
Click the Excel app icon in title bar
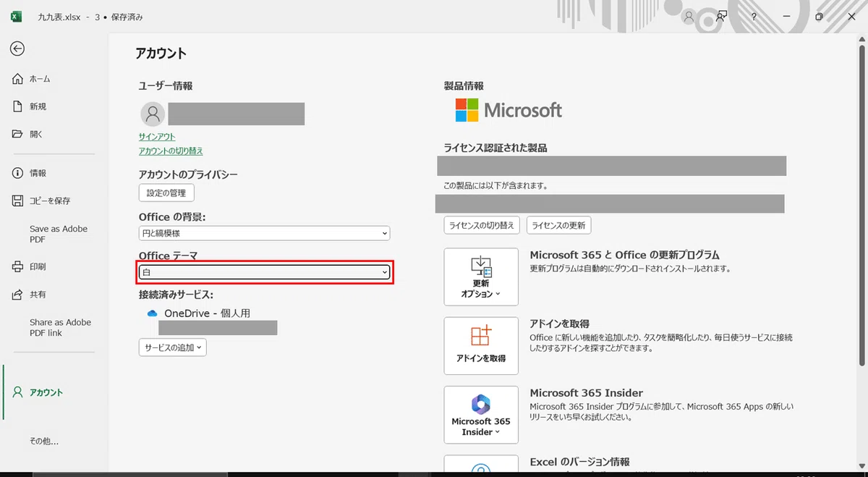pos(16,16)
